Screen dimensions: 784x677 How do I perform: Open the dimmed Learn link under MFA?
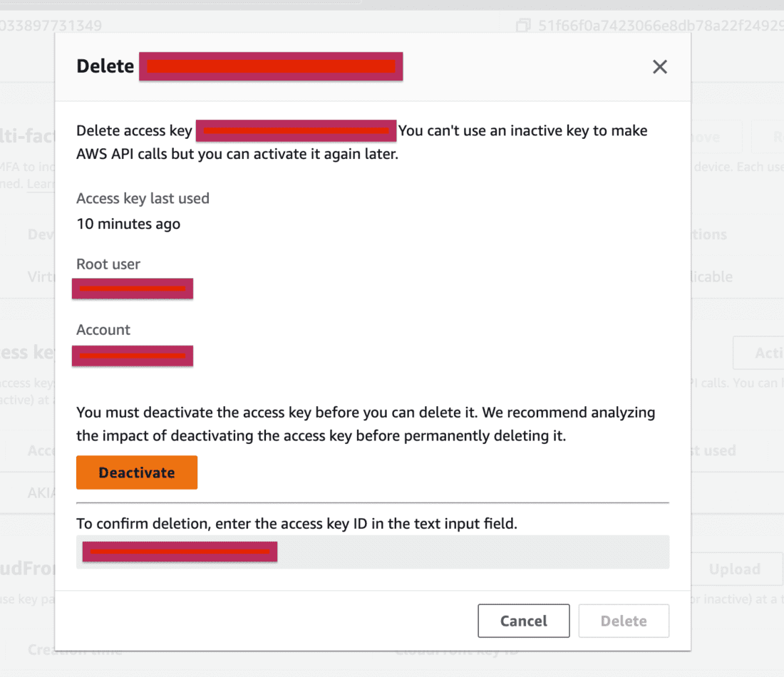pos(41,184)
